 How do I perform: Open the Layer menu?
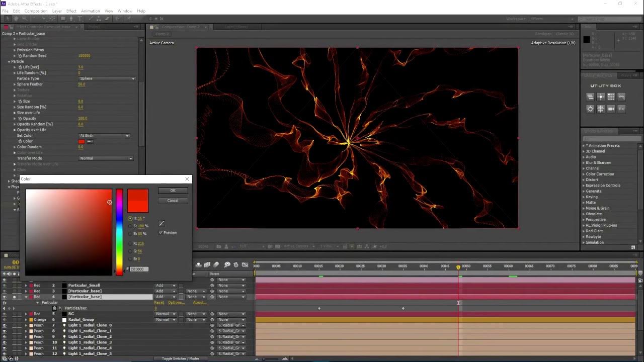(x=57, y=11)
